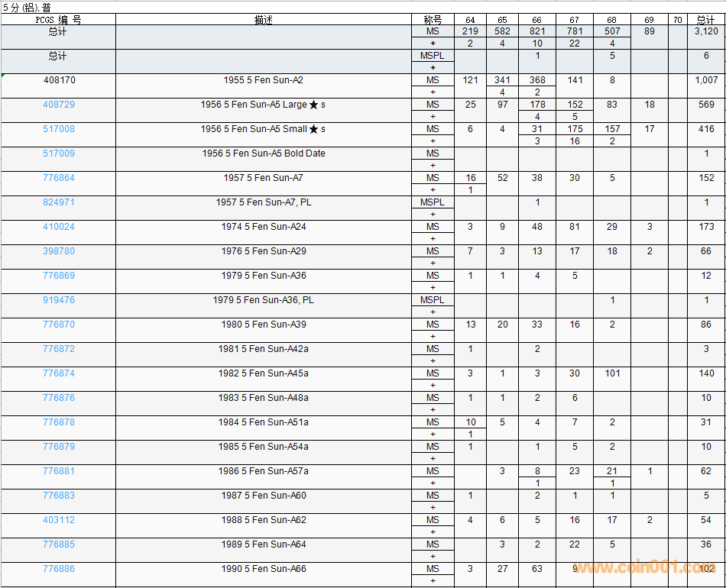Click the 776886 link for 1990 coin

pyautogui.click(x=59, y=569)
